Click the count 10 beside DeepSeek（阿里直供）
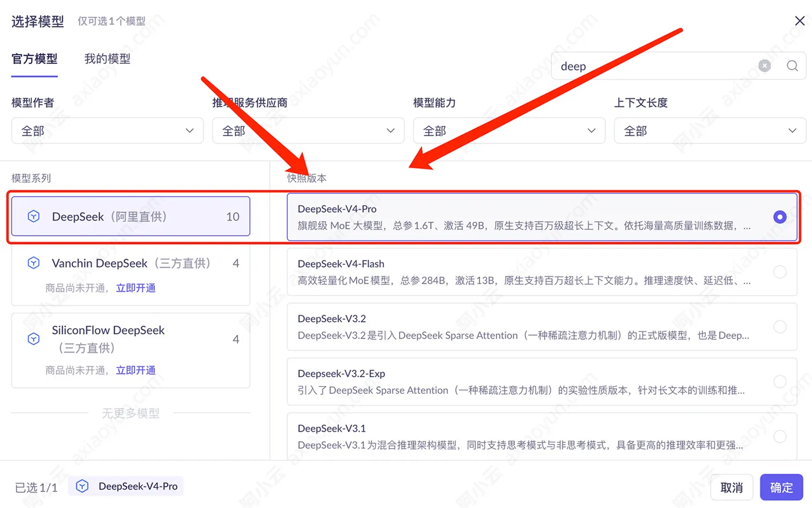This screenshot has height=508, width=812. click(233, 217)
